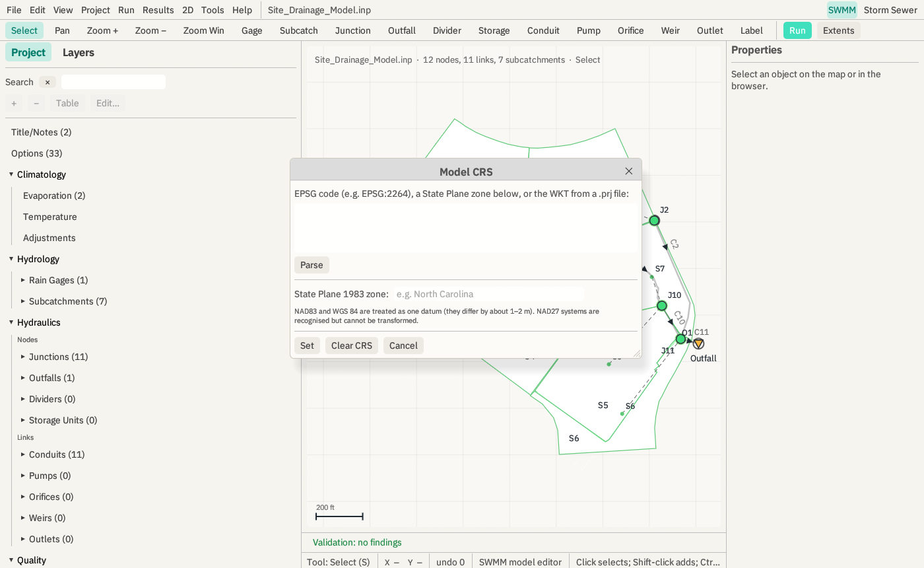Click the browser search field
Viewport: 924px width, 568px height.
tap(114, 82)
